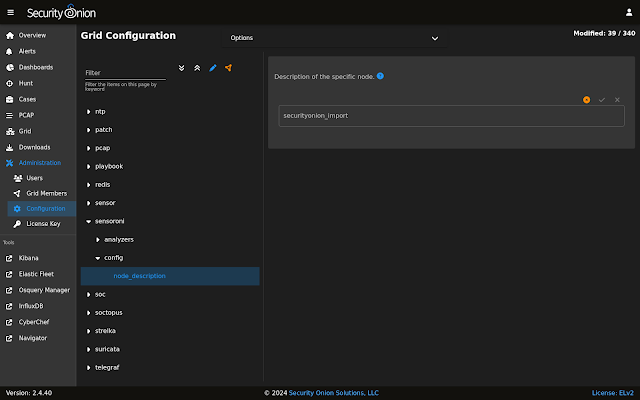Select node_description setting

point(170,276)
